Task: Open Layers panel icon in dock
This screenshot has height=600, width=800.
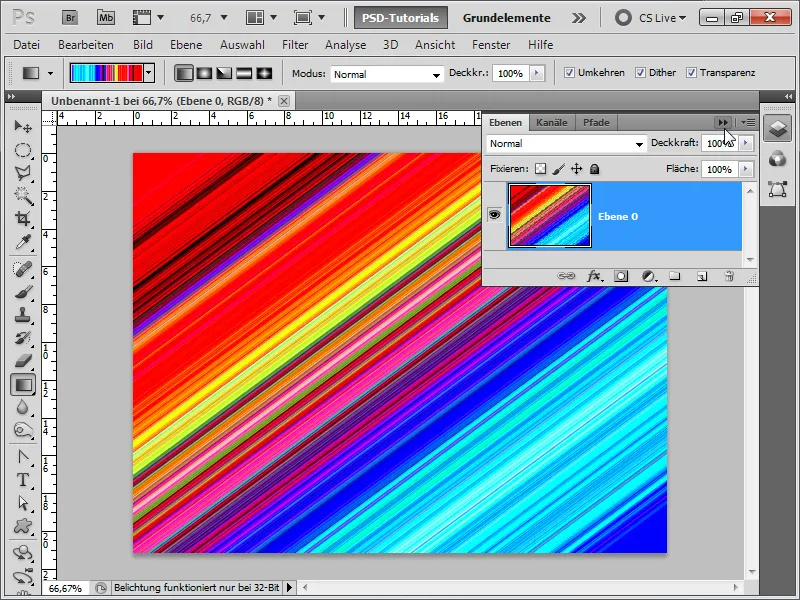Action: (778, 128)
